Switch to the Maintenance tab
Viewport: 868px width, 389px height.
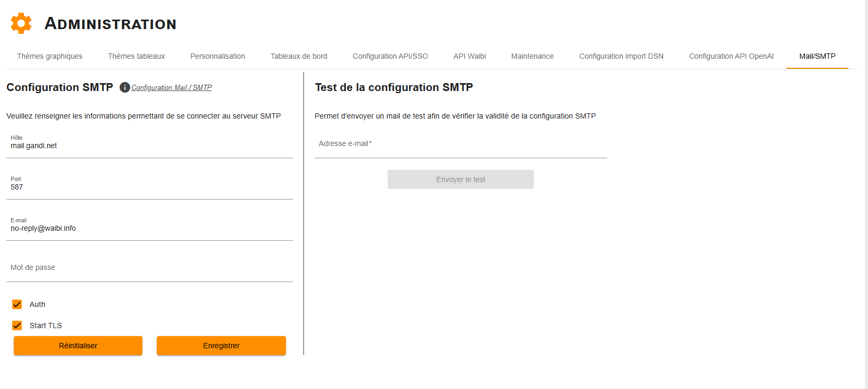click(532, 56)
